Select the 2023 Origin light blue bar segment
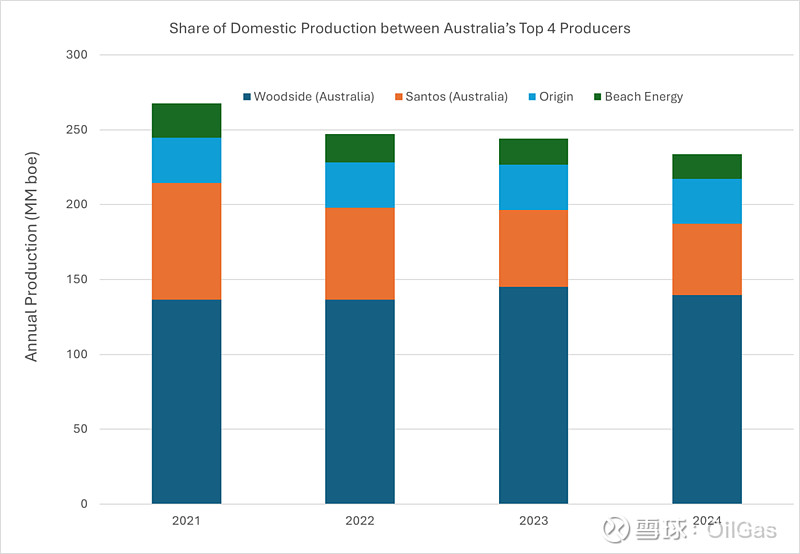800x554 pixels. tap(534, 187)
